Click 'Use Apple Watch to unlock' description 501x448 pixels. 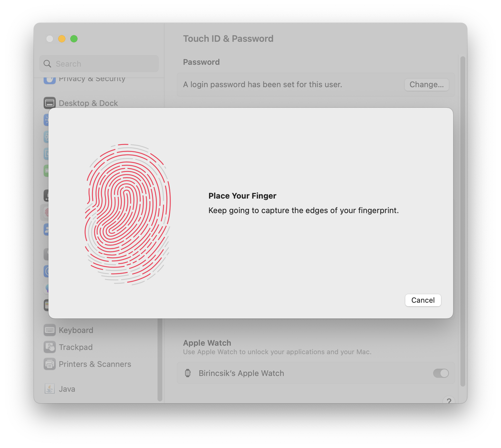(x=277, y=352)
